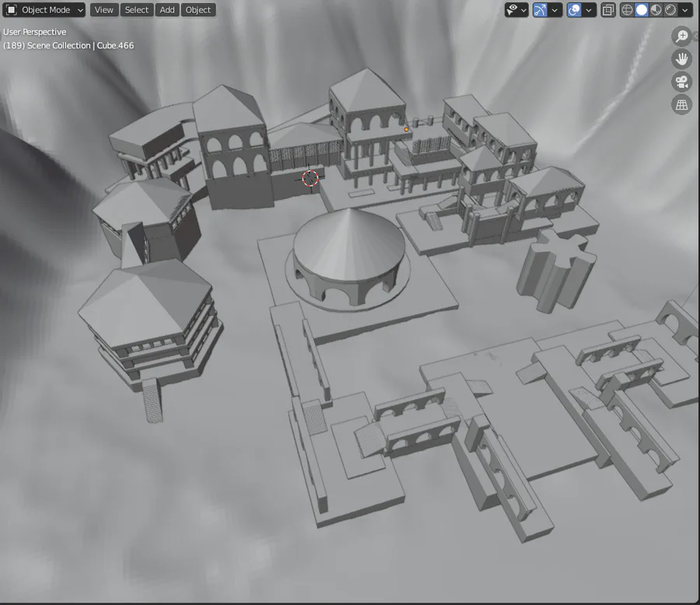
Task: Click the object visibility and selectability icon
Action: [x=512, y=10]
